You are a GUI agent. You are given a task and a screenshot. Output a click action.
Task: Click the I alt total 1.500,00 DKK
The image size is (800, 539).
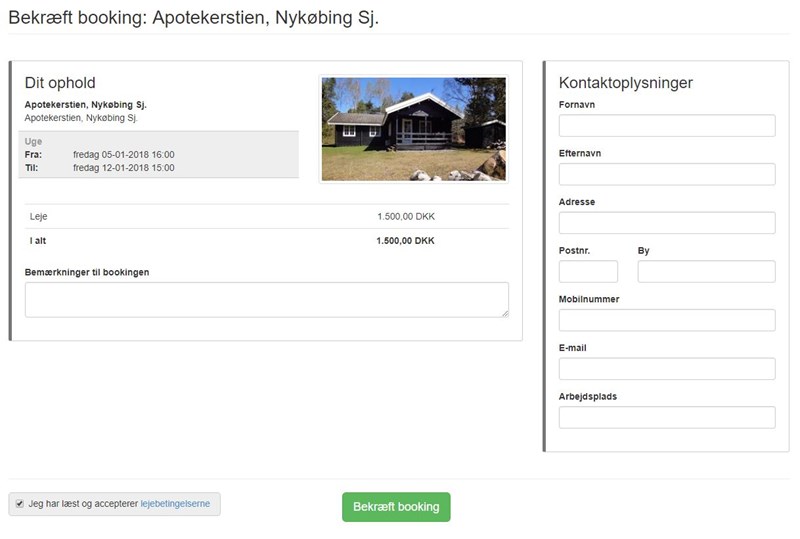pyautogui.click(x=406, y=241)
